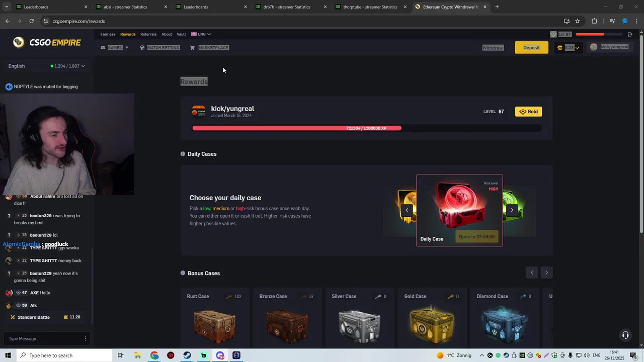The height and width of the screenshot is (362, 644).
Task: Open the About menu item
Action: tap(167, 34)
